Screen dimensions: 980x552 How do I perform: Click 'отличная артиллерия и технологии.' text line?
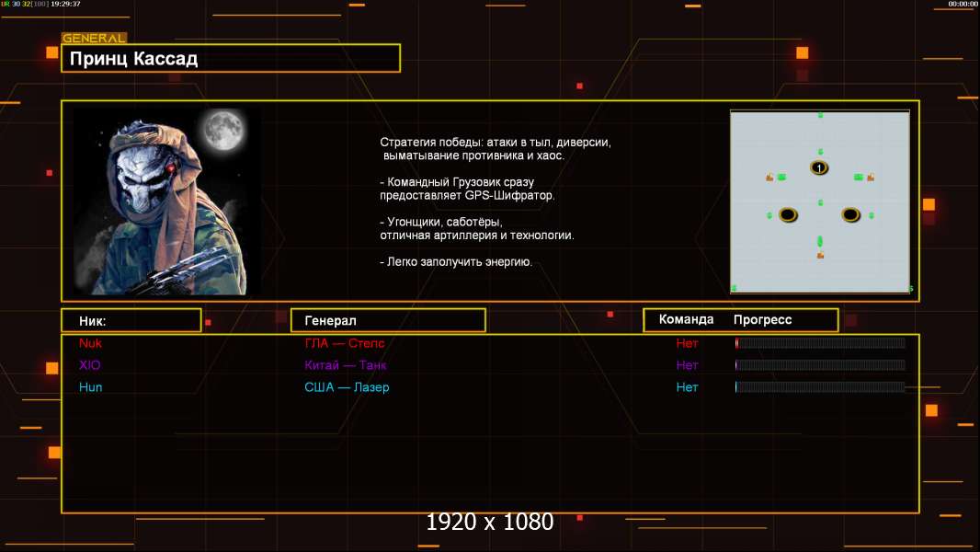tap(477, 235)
